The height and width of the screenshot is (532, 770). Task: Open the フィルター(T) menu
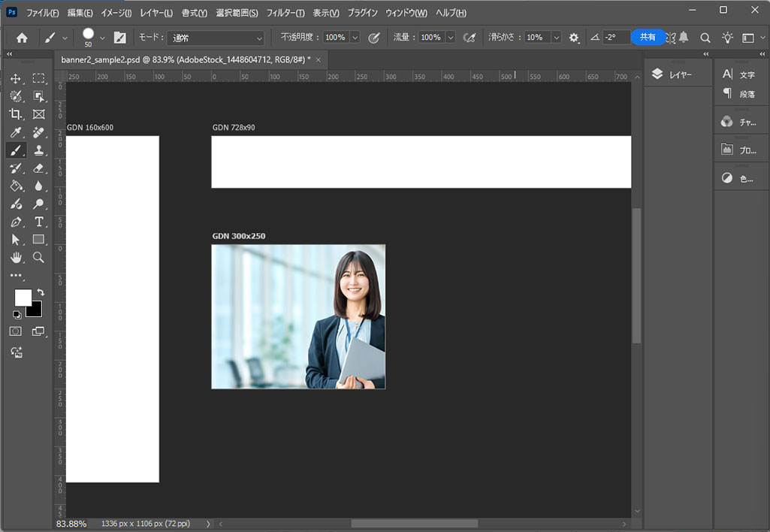coord(285,14)
